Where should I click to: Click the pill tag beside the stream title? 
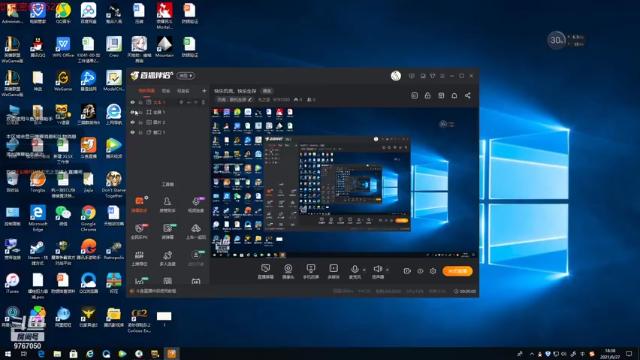coord(267,91)
